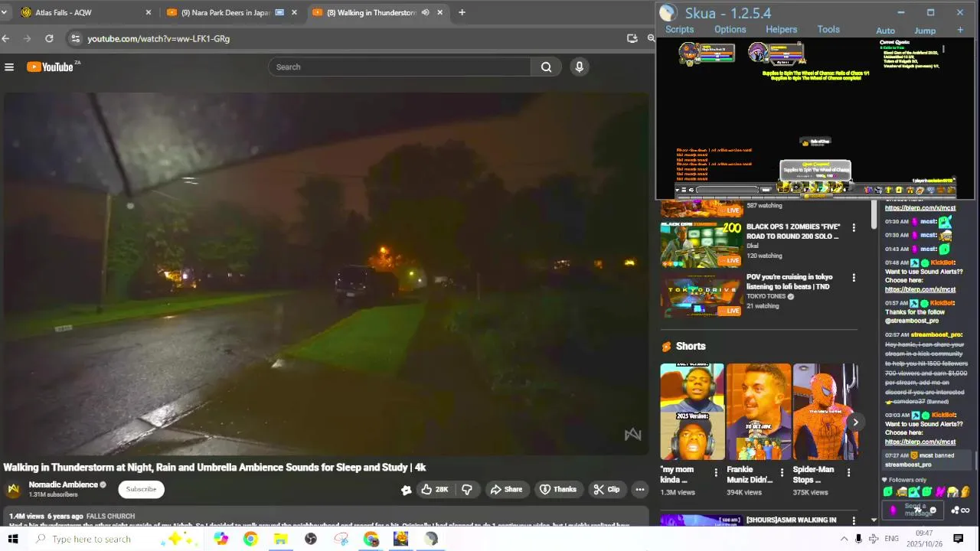The image size is (980, 551).
Task: Dislike the video with thumbs down
Action: coord(467,490)
